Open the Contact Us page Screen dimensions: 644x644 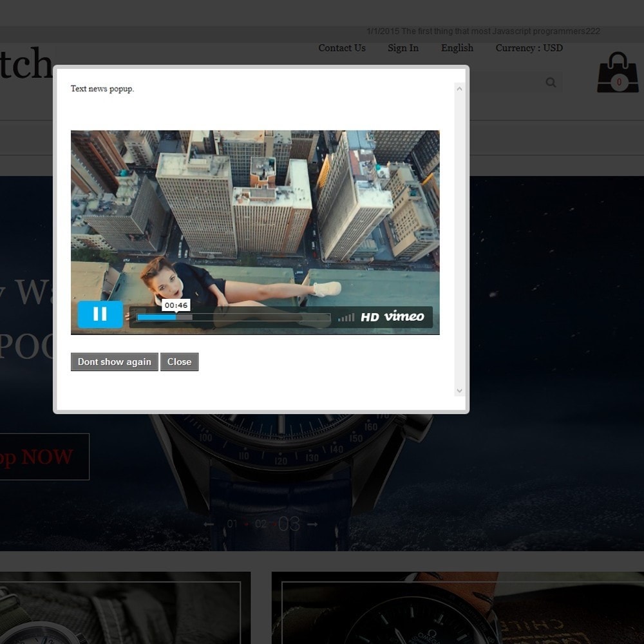point(342,48)
